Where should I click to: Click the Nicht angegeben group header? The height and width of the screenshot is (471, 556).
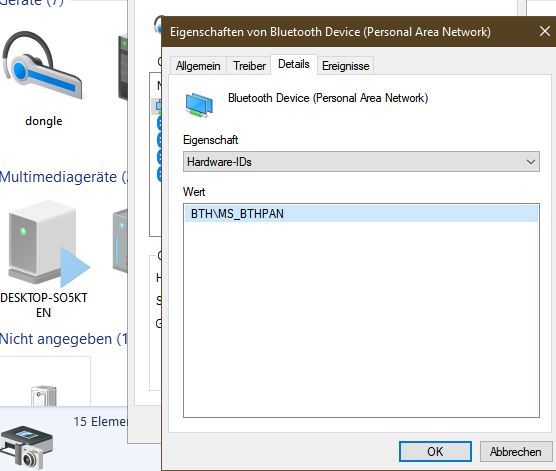63,339
